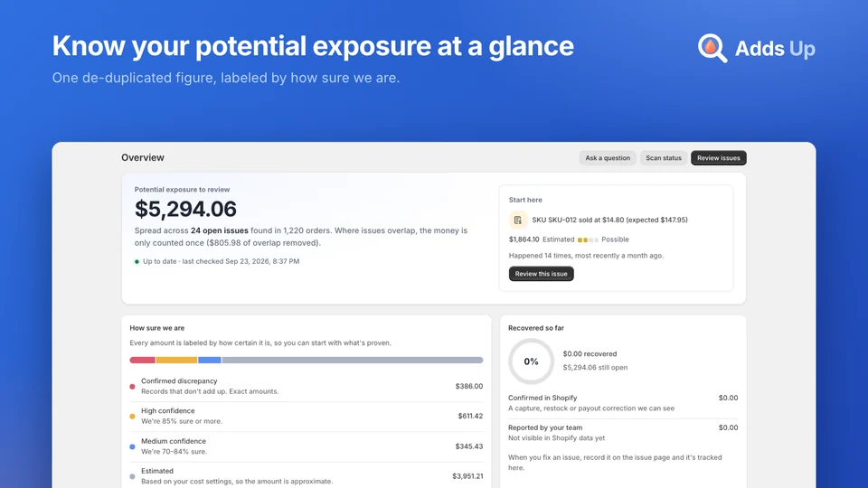This screenshot has height=488, width=868.
Task: Click the '24 open issues' bold text
Action: tap(219, 230)
